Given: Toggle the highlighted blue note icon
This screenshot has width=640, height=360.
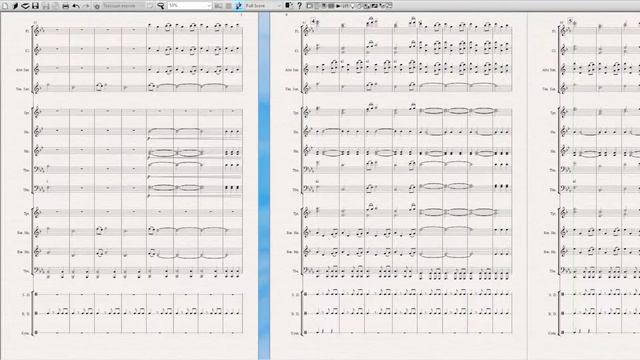Looking at the screenshot, I should tap(239, 6).
